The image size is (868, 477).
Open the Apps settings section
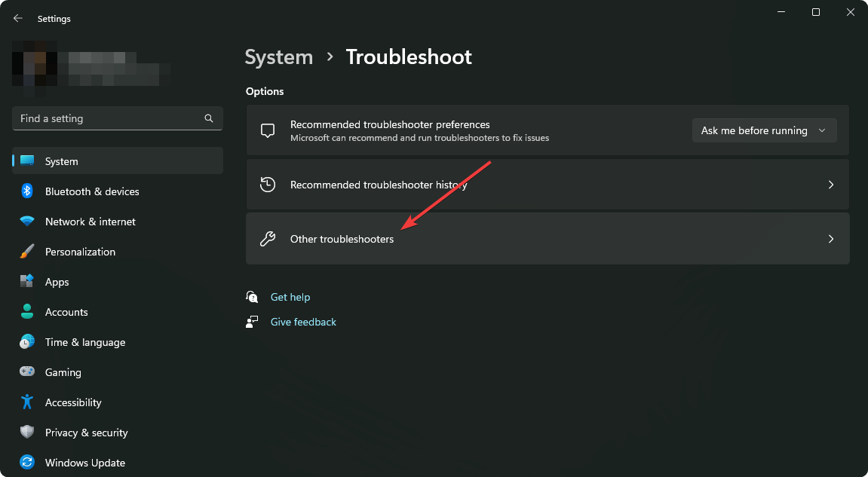[x=57, y=282]
